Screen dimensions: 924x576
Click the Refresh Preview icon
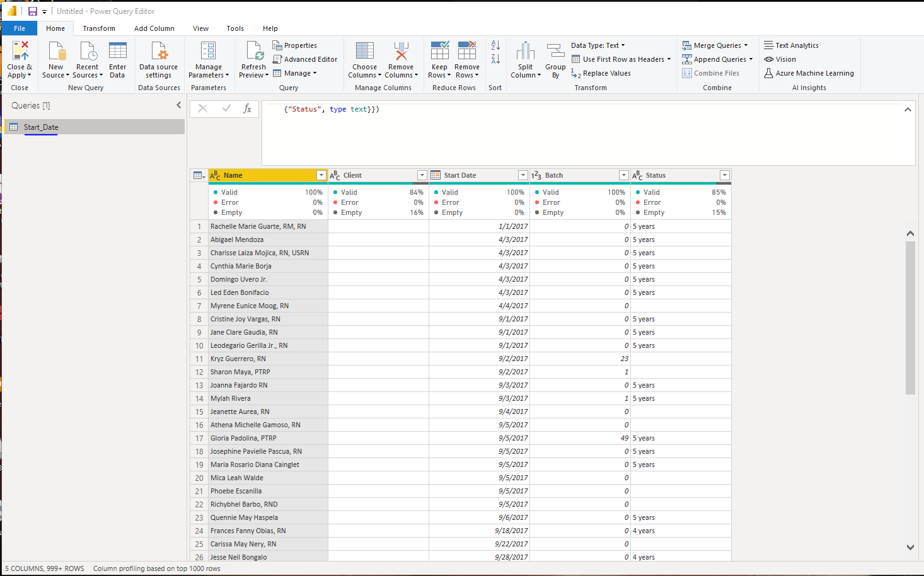[255, 50]
